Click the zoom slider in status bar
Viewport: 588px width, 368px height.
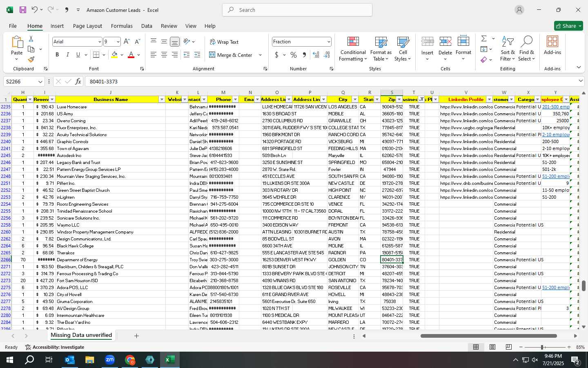pos(542,347)
